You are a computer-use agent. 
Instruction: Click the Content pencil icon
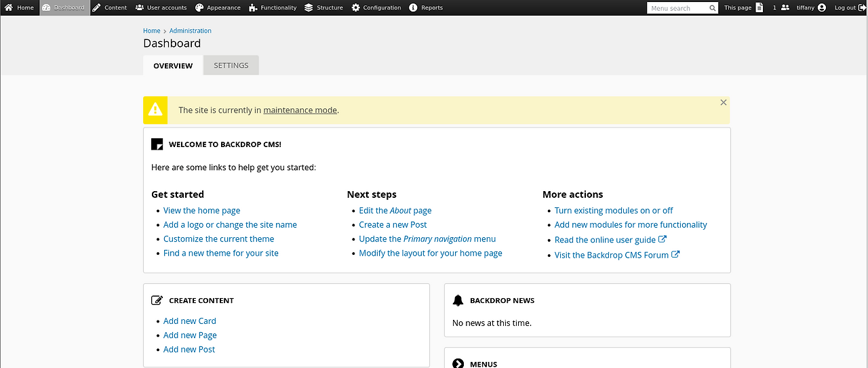click(96, 7)
